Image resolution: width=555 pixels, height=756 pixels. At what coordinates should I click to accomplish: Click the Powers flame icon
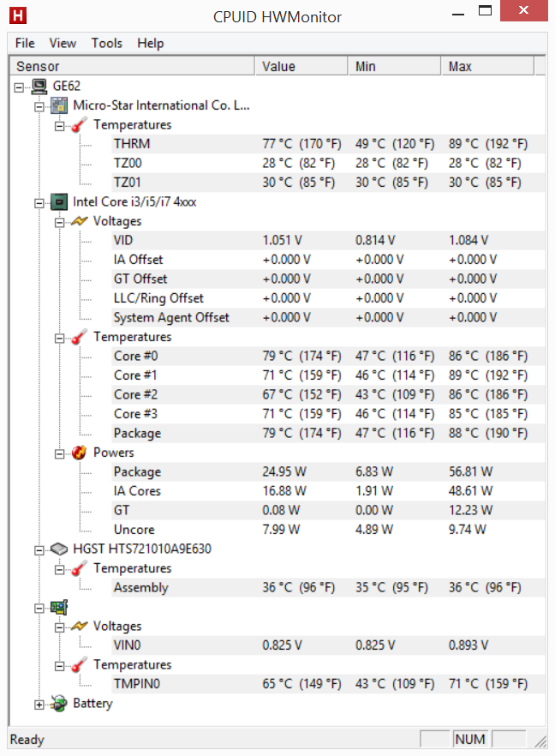79,453
